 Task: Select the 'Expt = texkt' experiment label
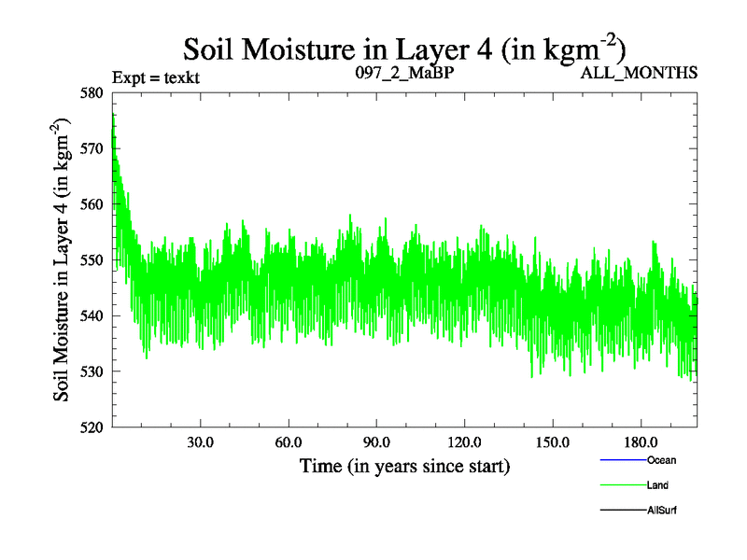[x=155, y=77]
